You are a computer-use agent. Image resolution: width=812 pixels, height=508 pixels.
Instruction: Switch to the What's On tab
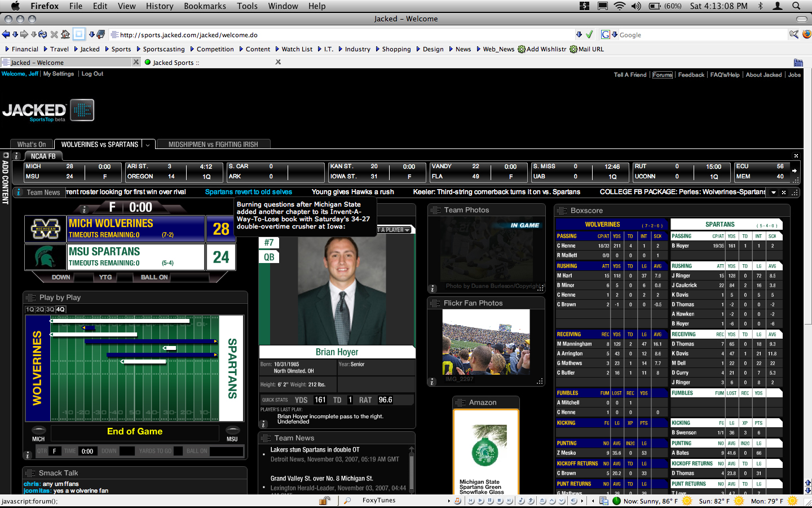click(x=32, y=144)
